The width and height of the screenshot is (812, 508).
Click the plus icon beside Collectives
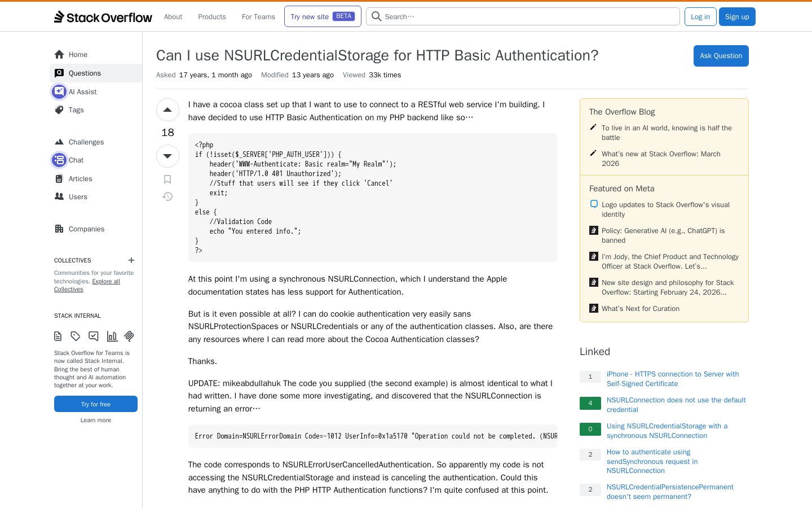[x=131, y=260]
